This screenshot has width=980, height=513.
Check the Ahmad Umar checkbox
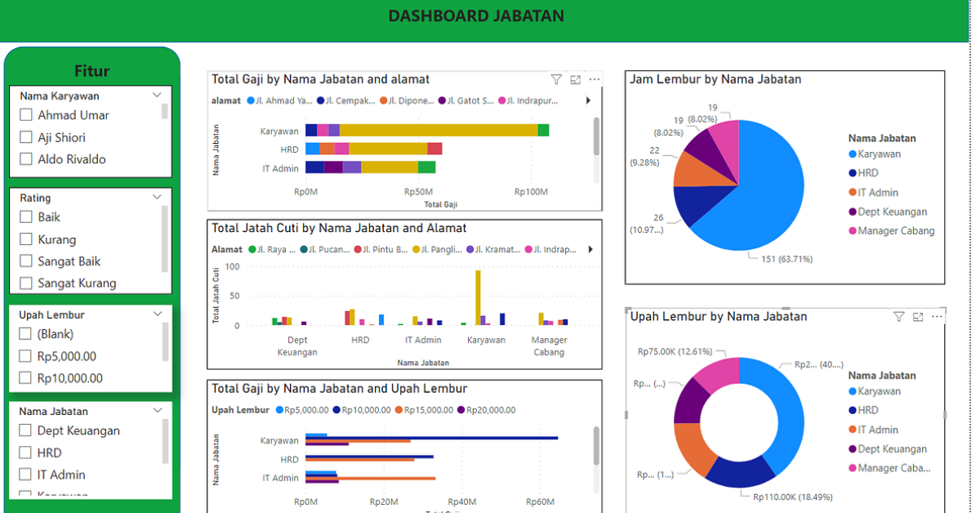26,115
